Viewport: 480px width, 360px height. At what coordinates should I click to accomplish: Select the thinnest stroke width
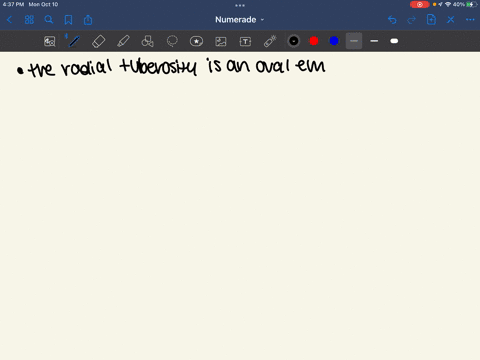click(x=354, y=41)
